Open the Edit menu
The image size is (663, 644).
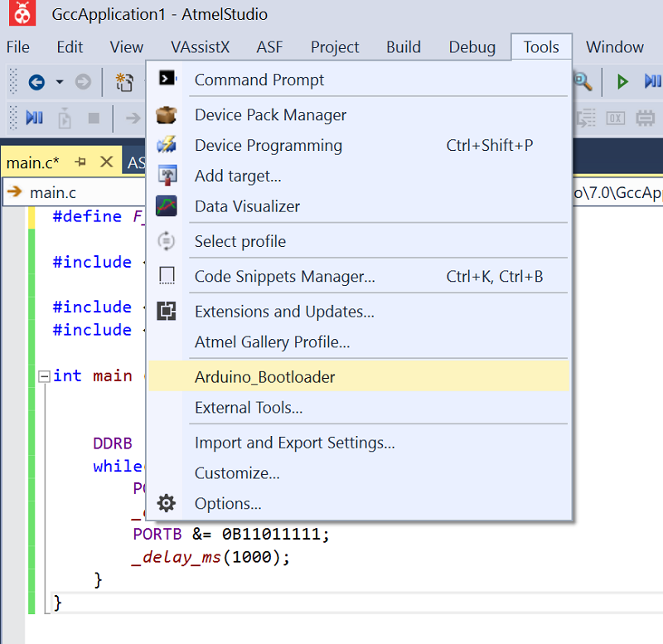click(x=70, y=47)
